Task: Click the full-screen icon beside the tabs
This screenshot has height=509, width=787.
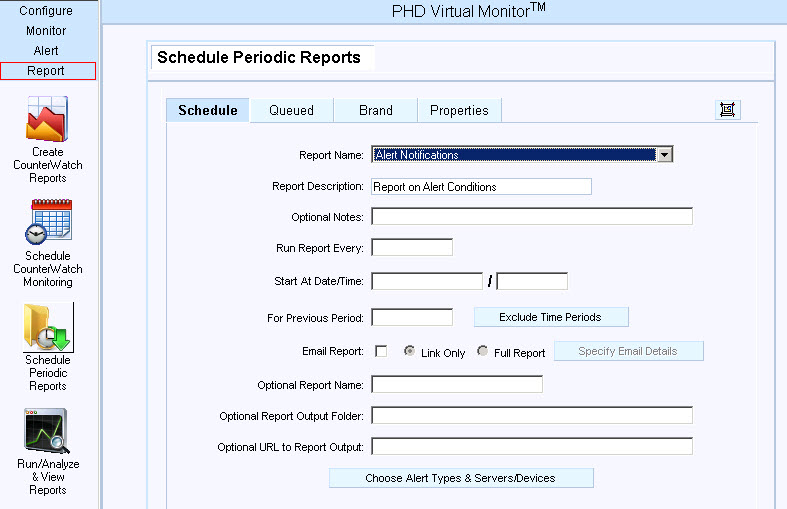Action: (x=727, y=109)
